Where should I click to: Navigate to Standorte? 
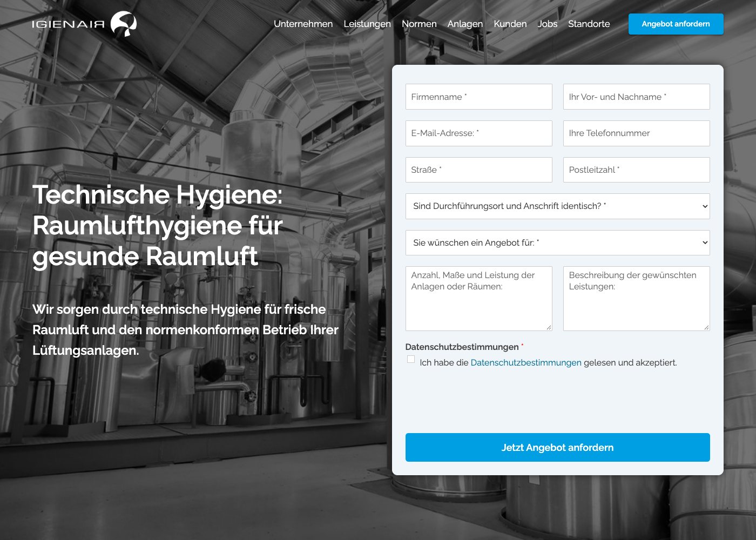(589, 24)
